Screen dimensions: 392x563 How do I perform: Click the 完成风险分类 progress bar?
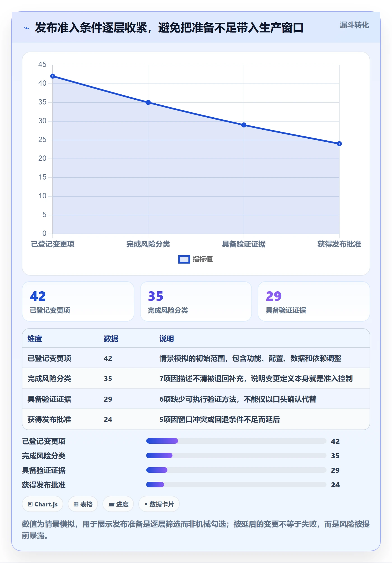236,455
